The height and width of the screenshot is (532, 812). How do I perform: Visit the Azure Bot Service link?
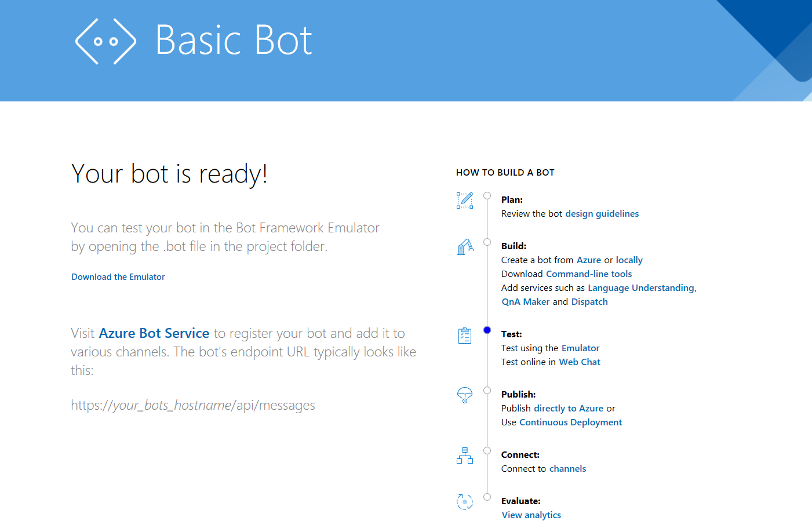point(154,333)
